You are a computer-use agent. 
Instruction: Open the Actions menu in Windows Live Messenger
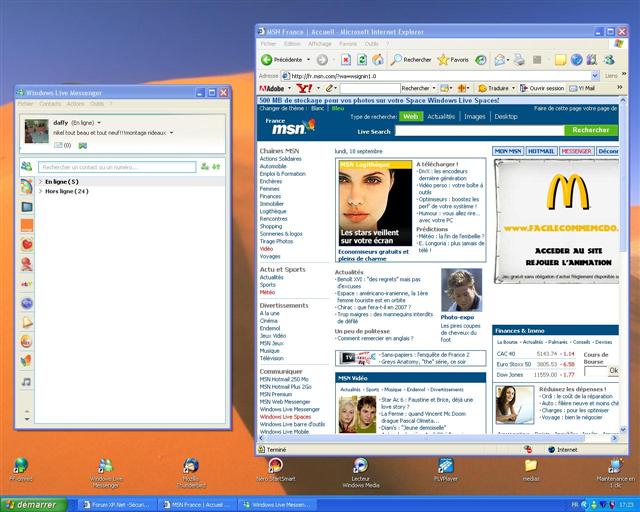75,104
